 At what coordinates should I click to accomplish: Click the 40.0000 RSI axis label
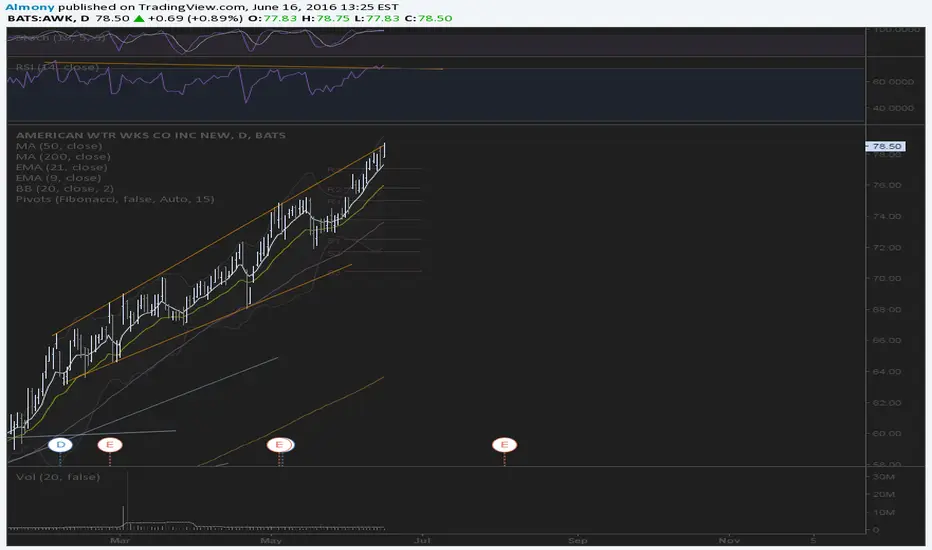coord(893,108)
